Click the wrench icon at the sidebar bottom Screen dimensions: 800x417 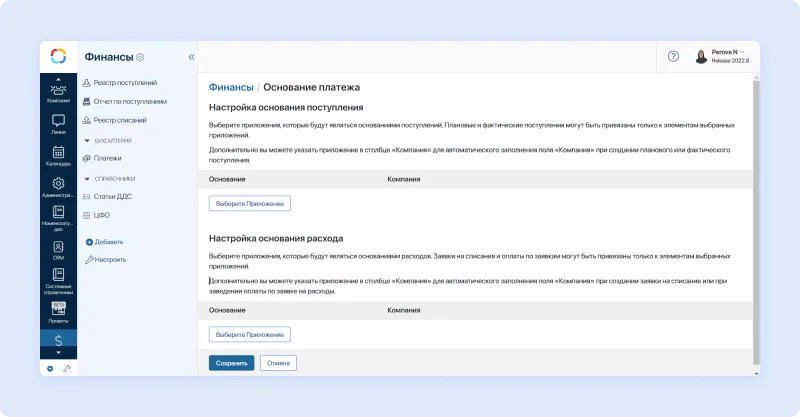tap(67, 369)
